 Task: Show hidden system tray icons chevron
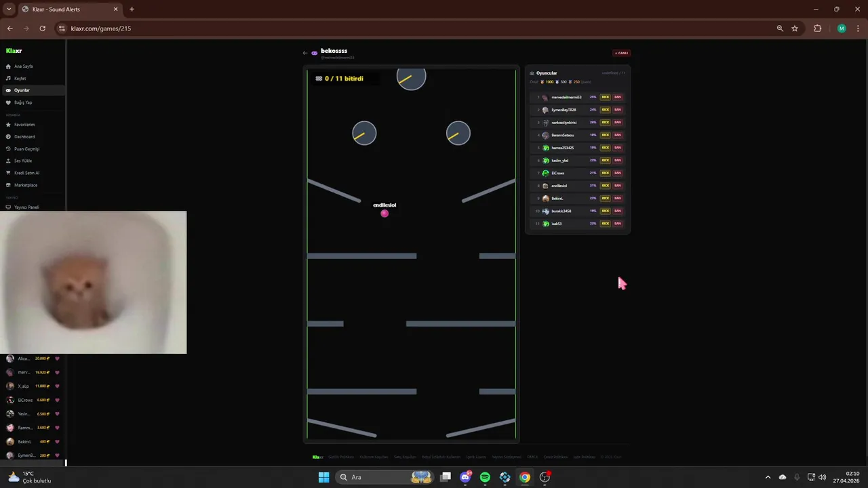[x=768, y=477]
